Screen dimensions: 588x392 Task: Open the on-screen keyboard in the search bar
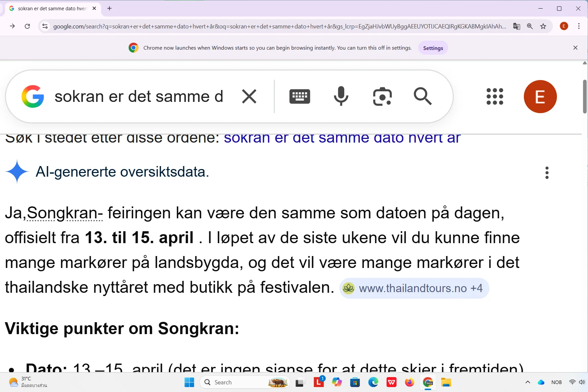tap(300, 96)
